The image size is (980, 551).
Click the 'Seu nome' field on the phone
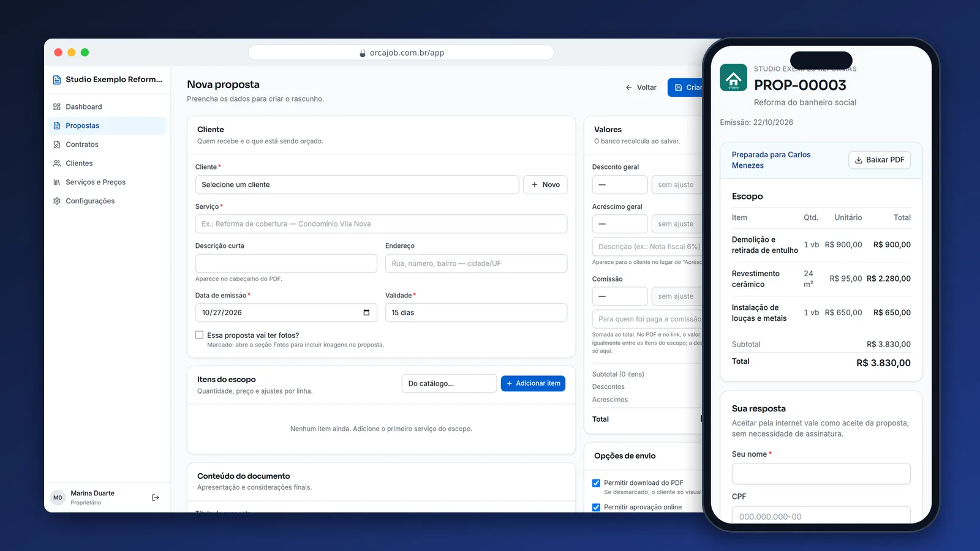coord(821,474)
